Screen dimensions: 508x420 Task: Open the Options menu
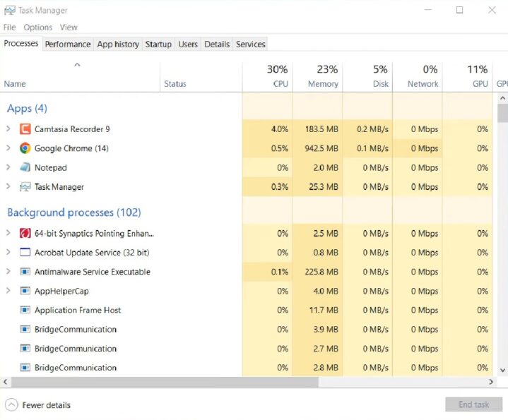38,28
